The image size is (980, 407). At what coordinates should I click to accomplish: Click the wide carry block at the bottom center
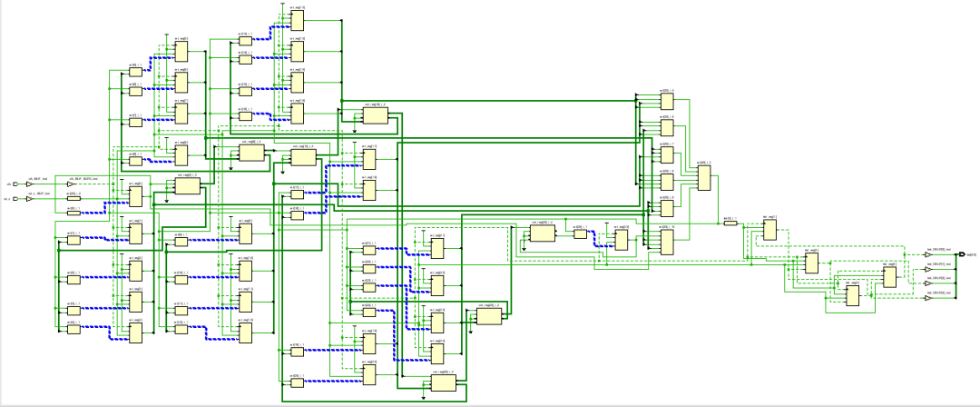(445, 384)
